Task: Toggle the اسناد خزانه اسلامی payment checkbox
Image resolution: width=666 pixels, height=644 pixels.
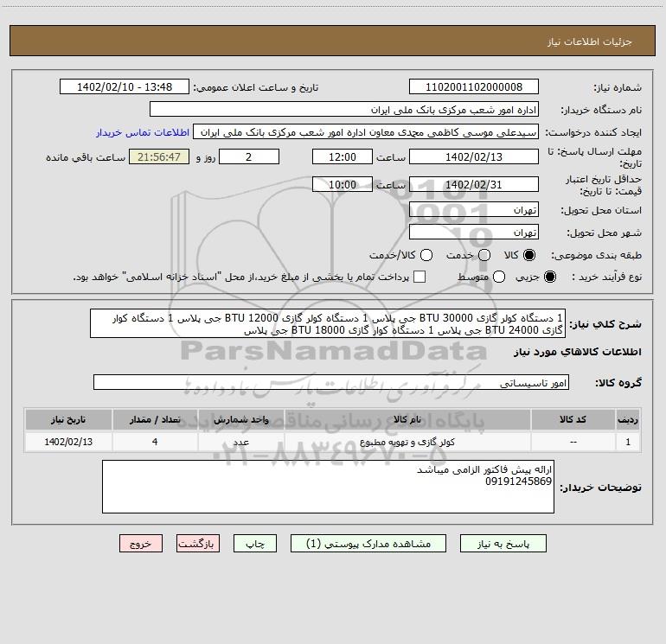Action: [x=419, y=277]
